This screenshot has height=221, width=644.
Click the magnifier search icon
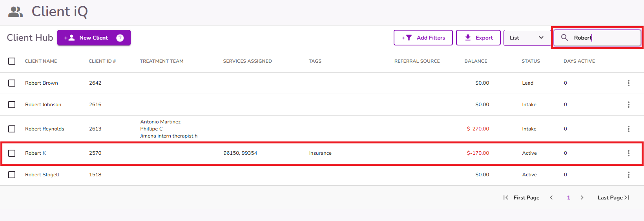pyautogui.click(x=564, y=38)
